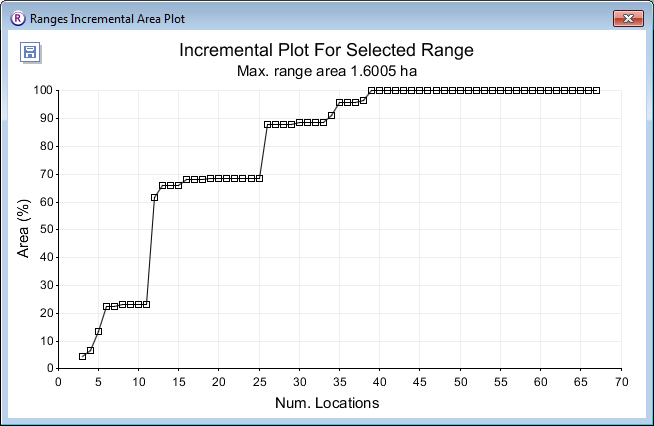654x426 pixels.
Task: Click the data point at 6 locations
Action: (106, 307)
